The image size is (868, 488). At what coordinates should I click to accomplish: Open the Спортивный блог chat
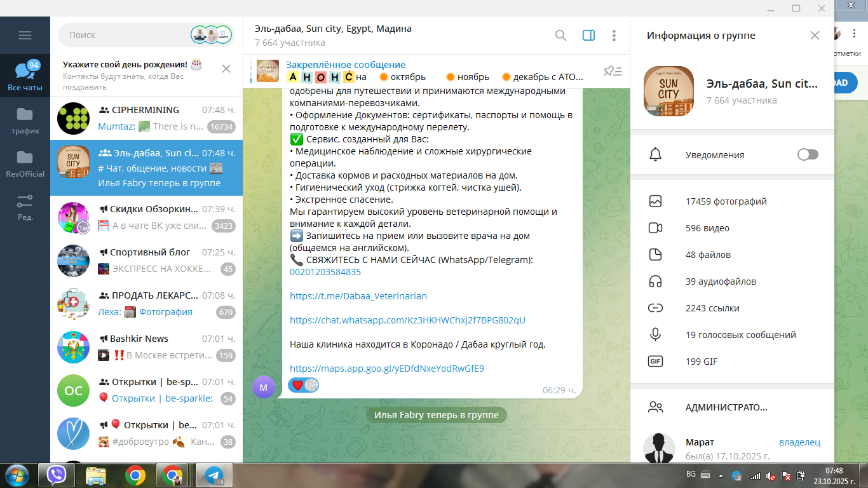(x=146, y=261)
